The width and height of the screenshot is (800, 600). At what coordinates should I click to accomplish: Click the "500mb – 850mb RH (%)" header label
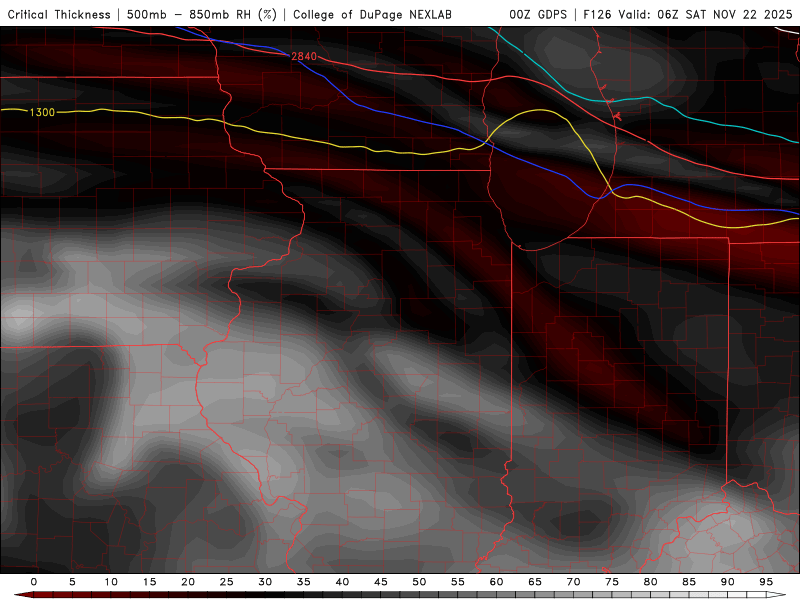[202, 15]
